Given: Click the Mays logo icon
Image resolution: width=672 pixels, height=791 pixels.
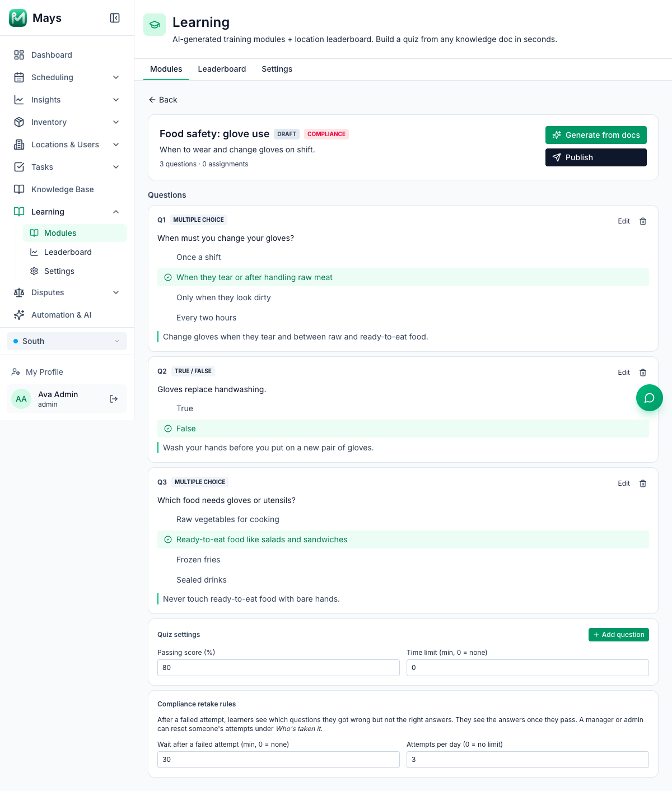Looking at the screenshot, I should point(18,18).
